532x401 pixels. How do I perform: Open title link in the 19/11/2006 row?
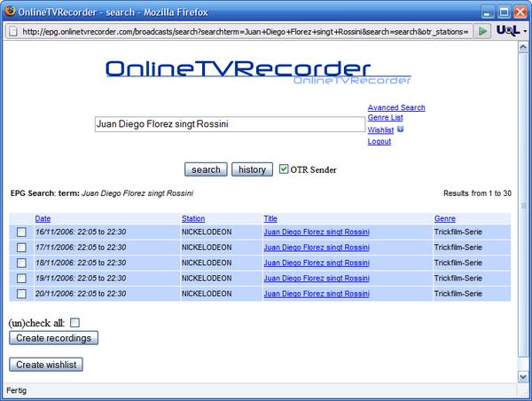click(317, 279)
